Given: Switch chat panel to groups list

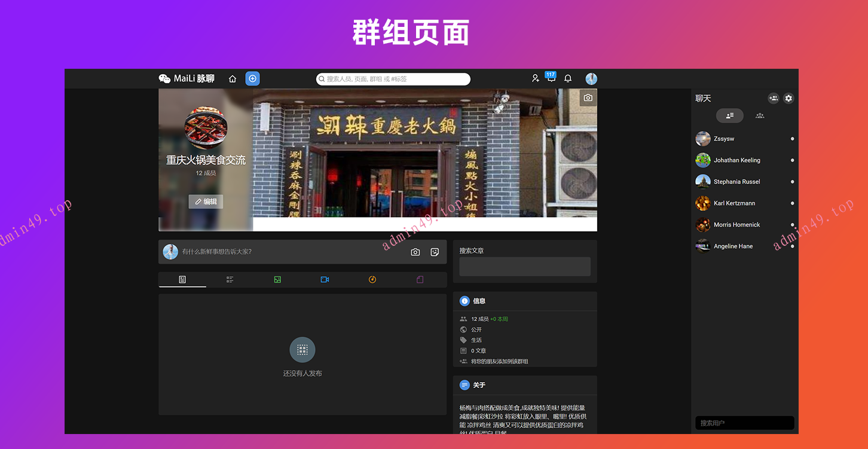Looking at the screenshot, I should [760, 116].
